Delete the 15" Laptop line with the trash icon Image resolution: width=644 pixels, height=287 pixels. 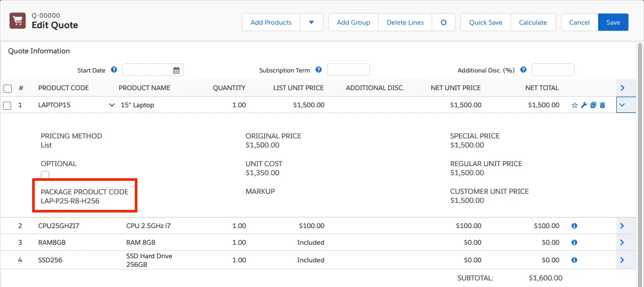click(x=602, y=105)
